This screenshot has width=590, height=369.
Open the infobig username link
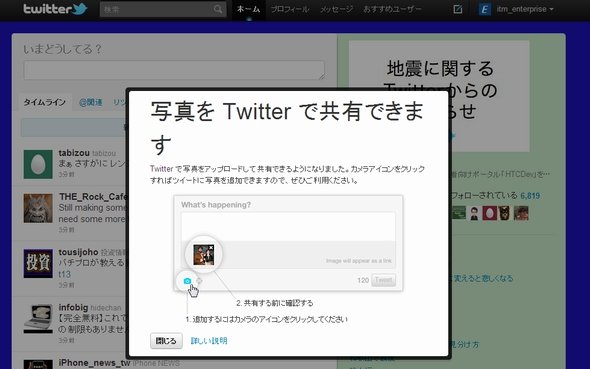pyautogui.click(x=73, y=307)
